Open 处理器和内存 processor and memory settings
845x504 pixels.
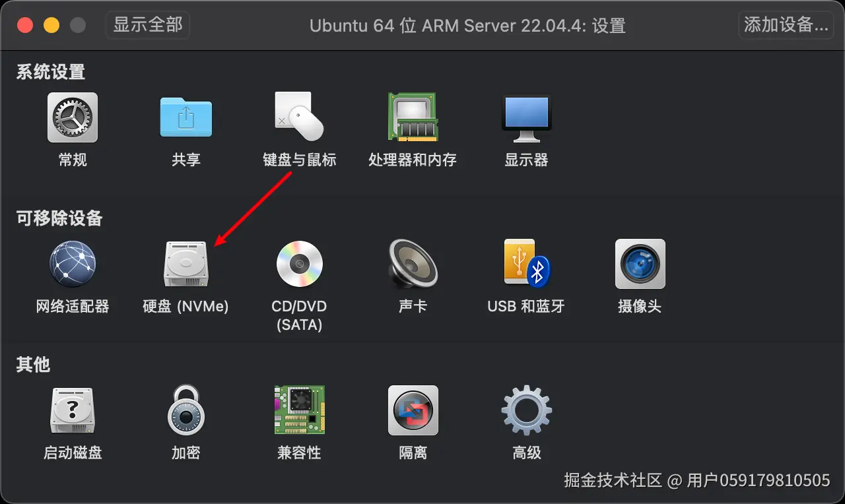(x=413, y=117)
